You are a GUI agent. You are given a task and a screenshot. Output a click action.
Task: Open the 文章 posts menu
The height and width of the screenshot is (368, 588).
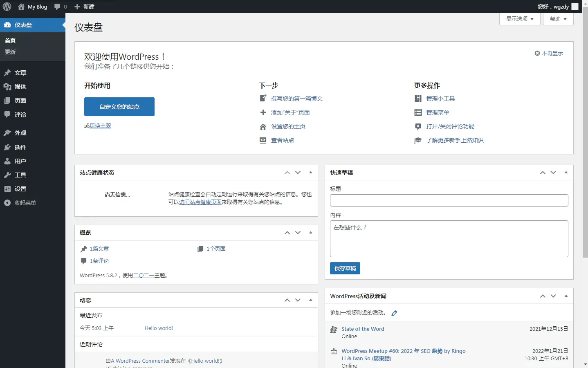[33, 73]
